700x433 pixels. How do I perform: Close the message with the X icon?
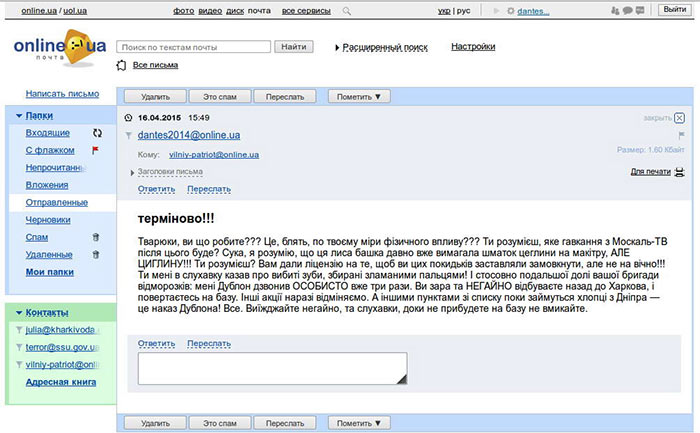point(679,118)
